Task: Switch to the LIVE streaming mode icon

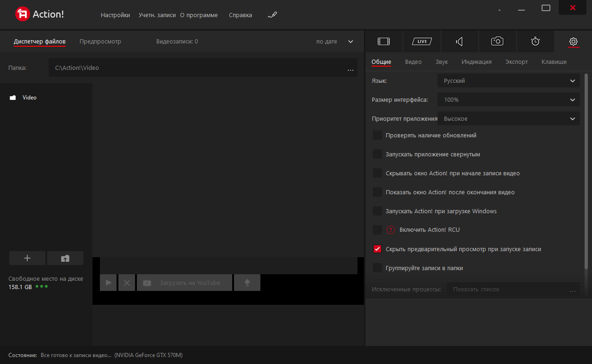Action: pyautogui.click(x=422, y=42)
